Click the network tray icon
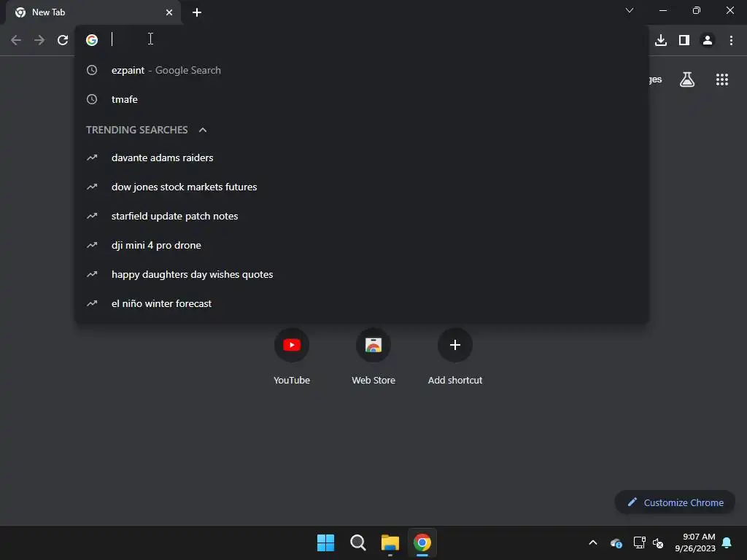This screenshot has height=560, width=747. click(x=639, y=542)
